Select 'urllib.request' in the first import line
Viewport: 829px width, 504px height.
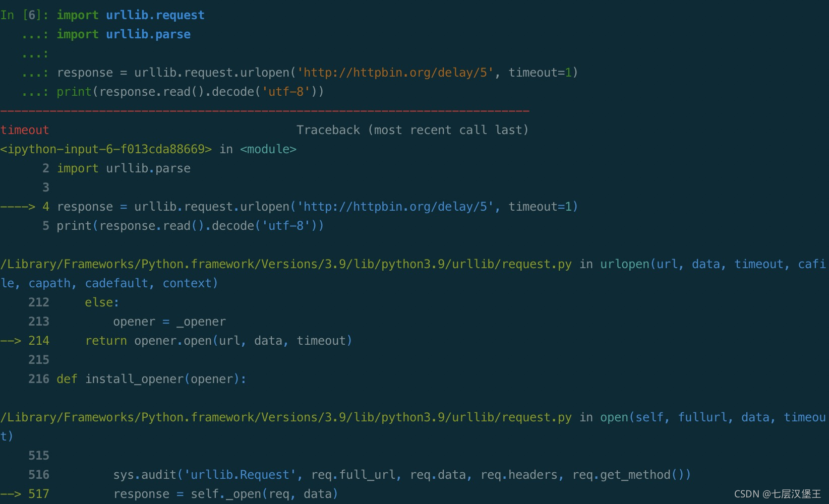coord(155,15)
